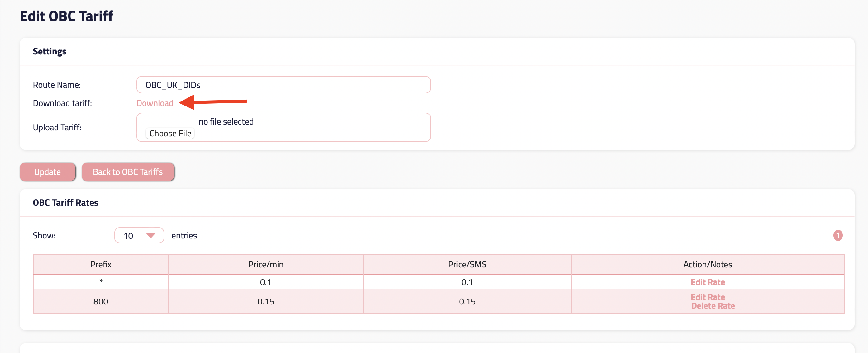Click the no file selected text area
Screen dimensions: 868x353
click(x=226, y=121)
